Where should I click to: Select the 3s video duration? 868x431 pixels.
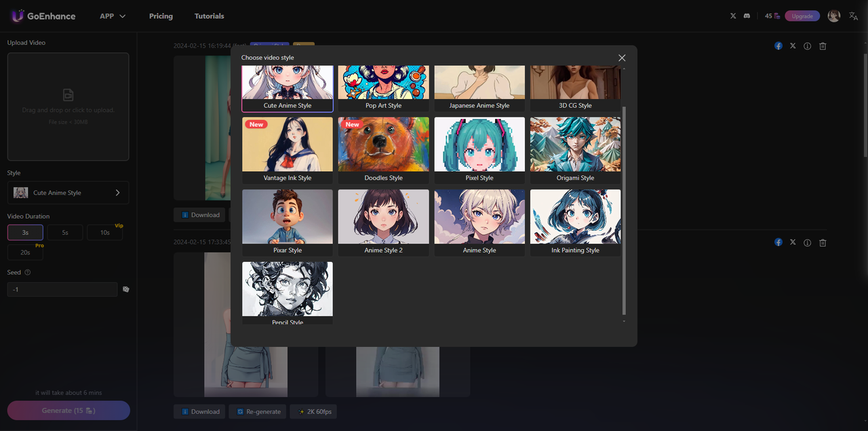pos(25,233)
